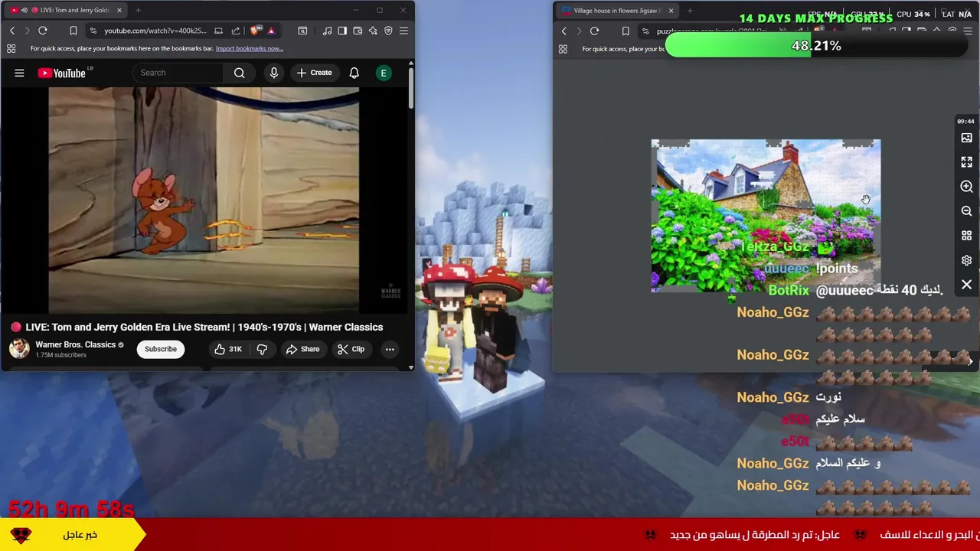This screenshot has height=551, width=980.
Task: Subscribe to Warner Bros. Classics channel
Action: [x=161, y=349]
